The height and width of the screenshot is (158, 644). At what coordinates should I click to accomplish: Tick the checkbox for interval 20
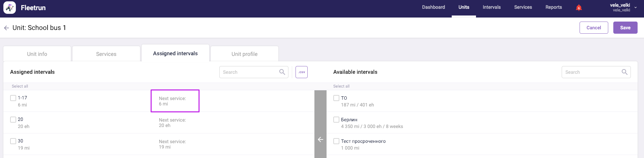coord(13,120)
